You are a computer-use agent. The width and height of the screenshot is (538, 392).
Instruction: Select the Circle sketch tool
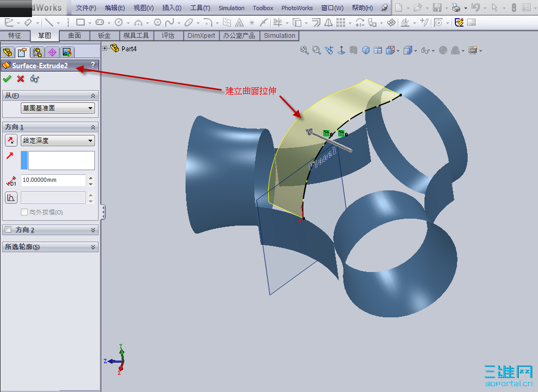119,22
